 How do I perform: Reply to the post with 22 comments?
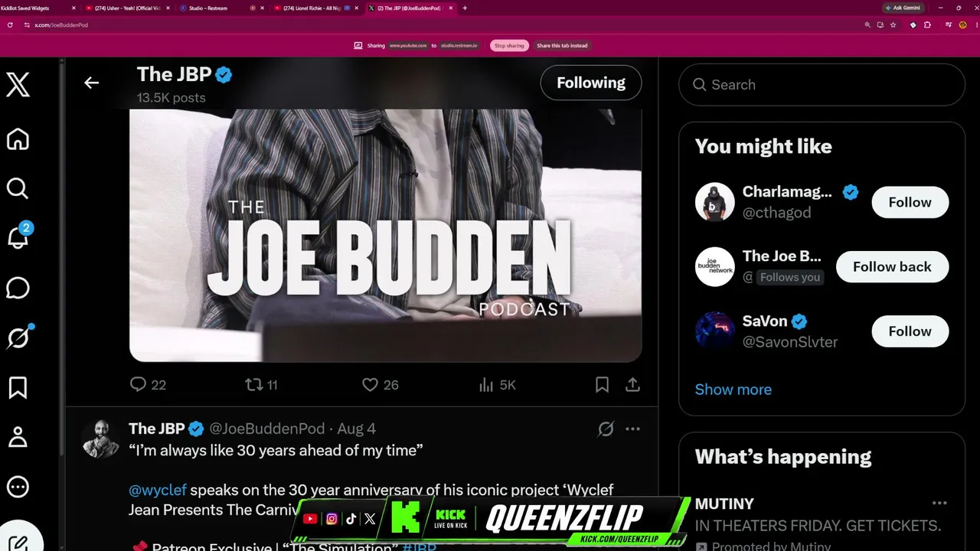click(148, 384)
